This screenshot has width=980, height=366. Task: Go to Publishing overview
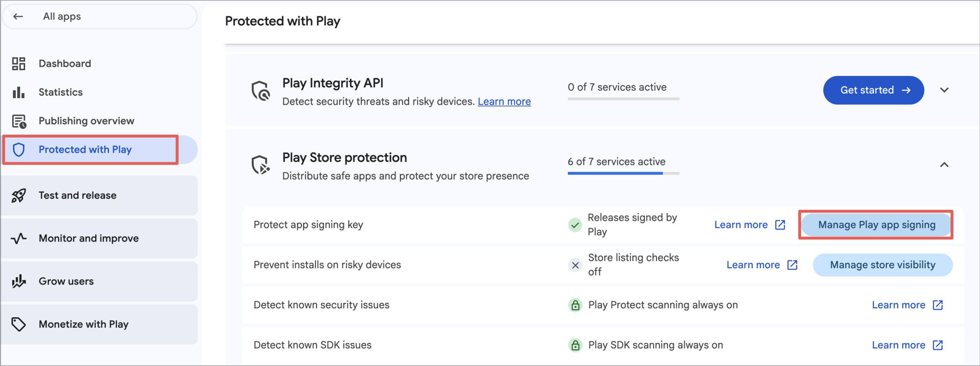pos(100,121)
